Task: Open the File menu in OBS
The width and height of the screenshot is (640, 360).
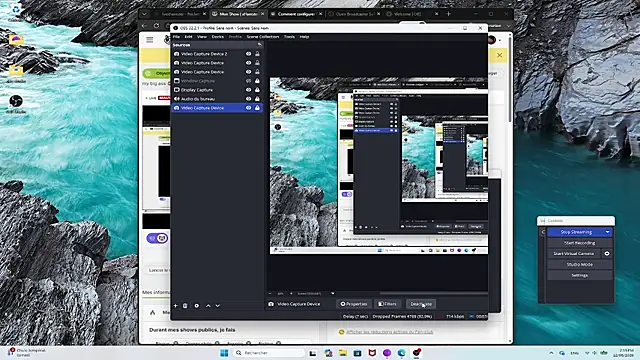Action: pyautogui.click(x=176, y=37)
